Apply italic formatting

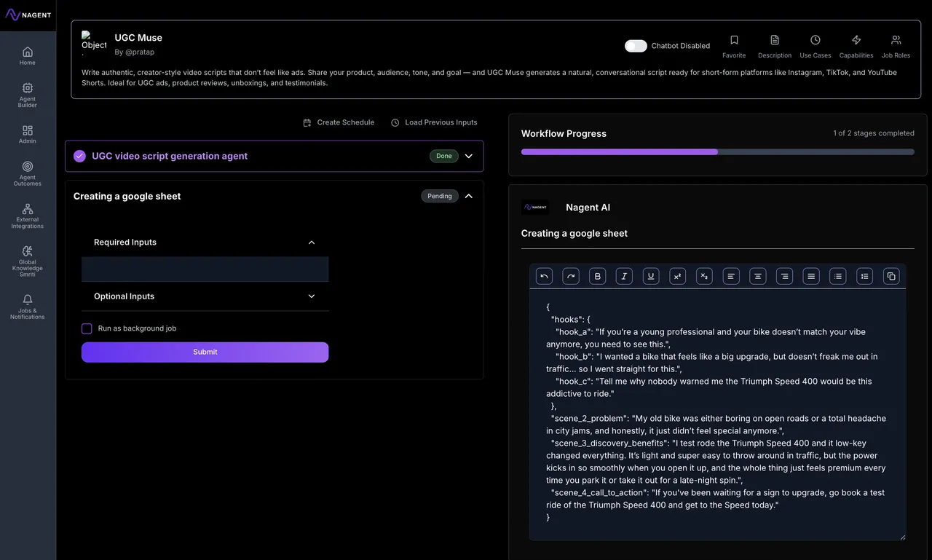click(624, 276)
